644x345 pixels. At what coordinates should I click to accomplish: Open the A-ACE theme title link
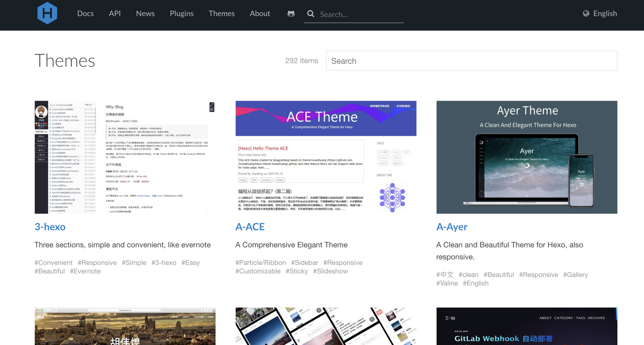[x=250, y=227]
